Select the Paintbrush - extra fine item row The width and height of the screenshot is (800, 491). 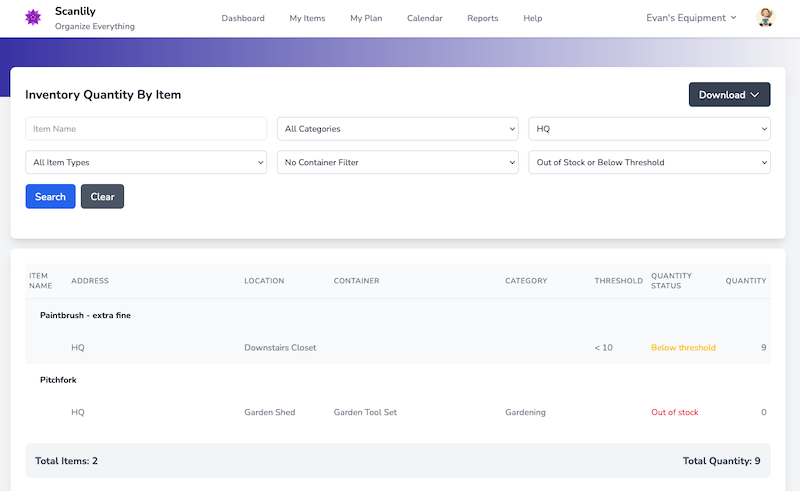point(85,315)
